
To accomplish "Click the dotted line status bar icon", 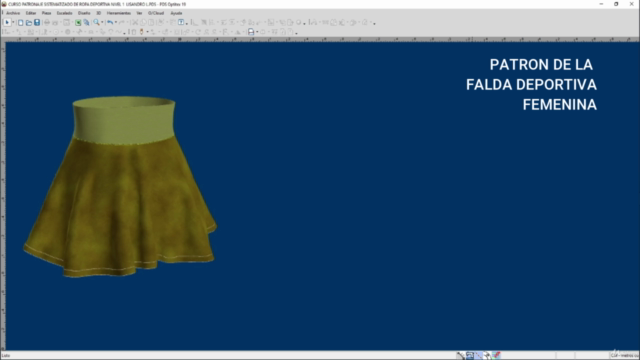I will click(478, 356).
